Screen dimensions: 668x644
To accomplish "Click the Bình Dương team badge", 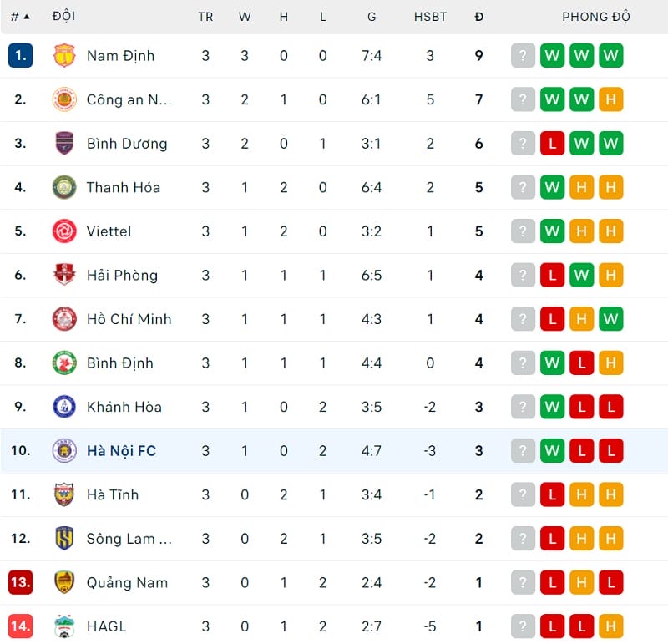I will (64, 144).
